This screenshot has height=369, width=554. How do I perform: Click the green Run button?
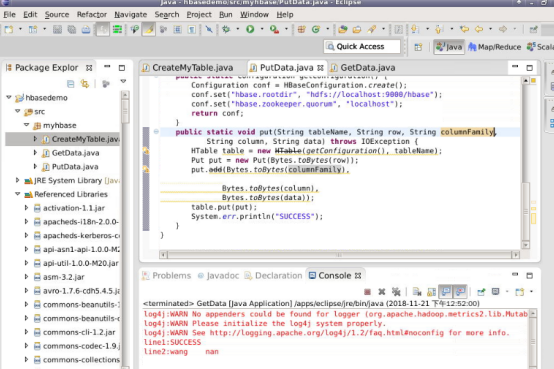click(250, 29)
